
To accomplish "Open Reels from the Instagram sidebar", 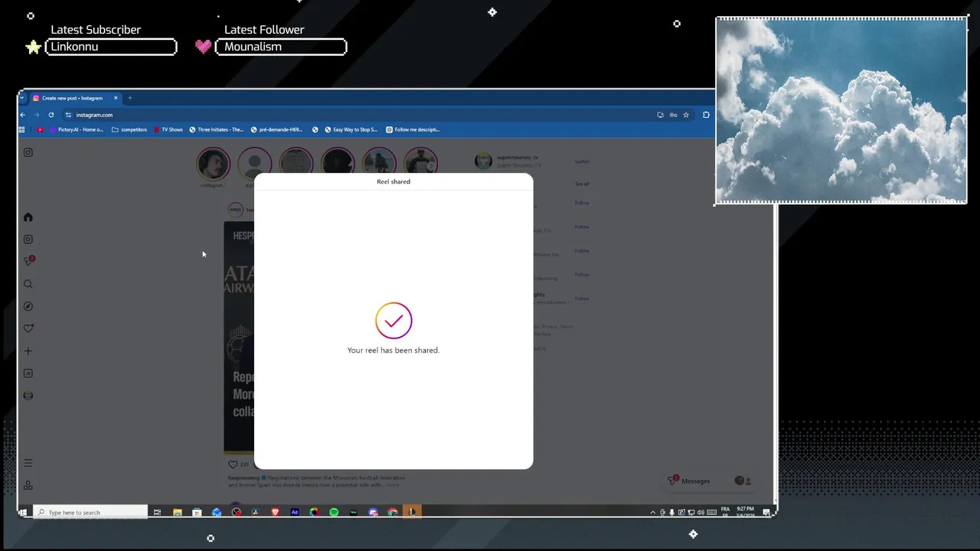I will point(28,240).
